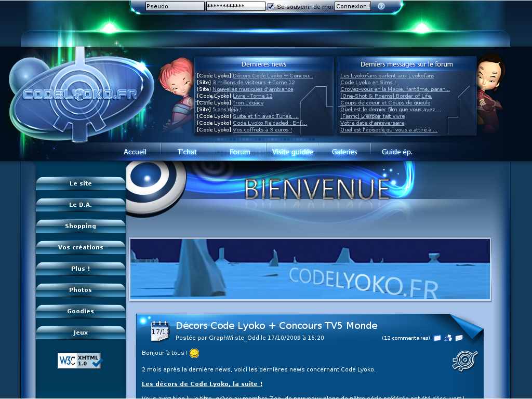Open news Décors Code Lyoko + Concou...
The width and height of the screenshot is (532, 399).
[273, 76]
